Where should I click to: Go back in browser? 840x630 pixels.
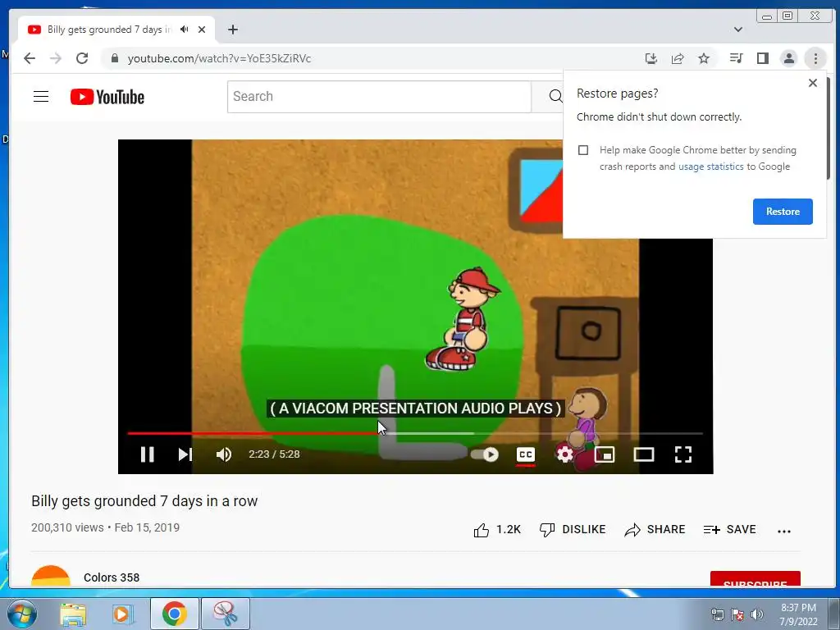tap(30, 58)
